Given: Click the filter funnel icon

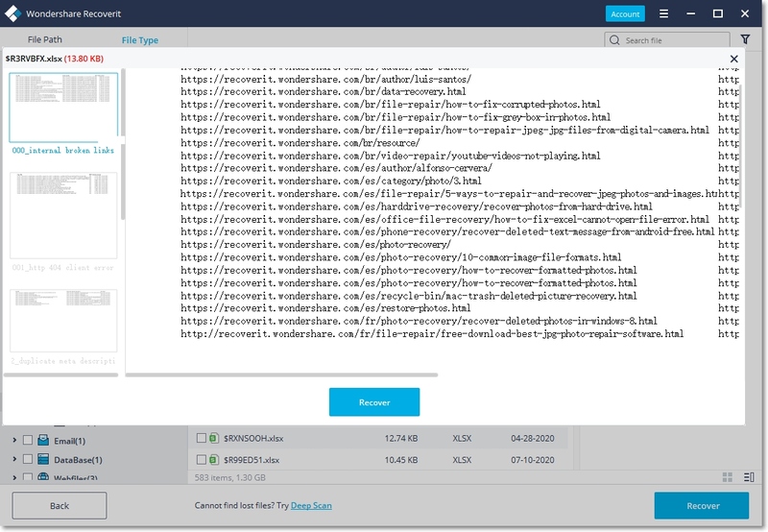Looking at the screenshot, I should pyautogui.click(x=745, y=39).
